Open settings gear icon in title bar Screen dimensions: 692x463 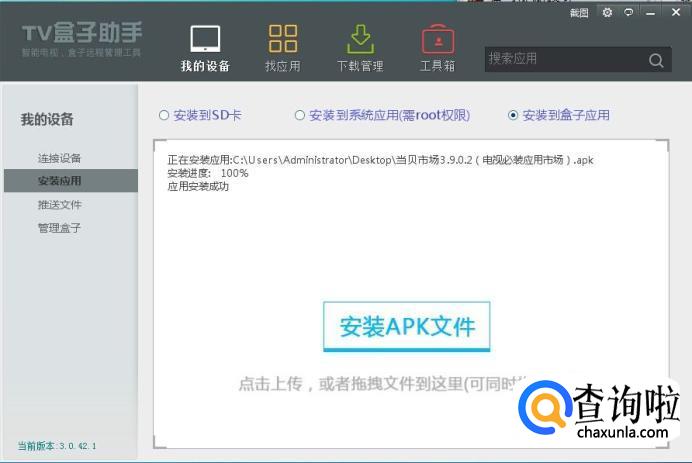point(607,12)
